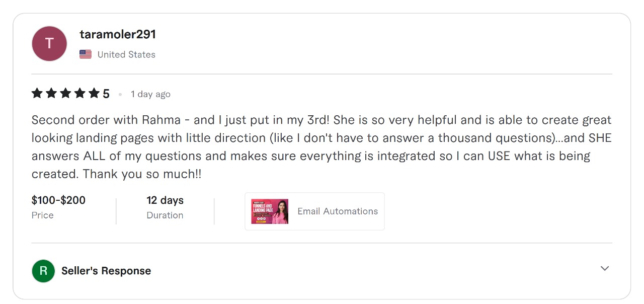Image resolution: width=644 pixels, height=304 pixels.
Task: Click the review text paragraph
Action: click(x=321, y=147)
